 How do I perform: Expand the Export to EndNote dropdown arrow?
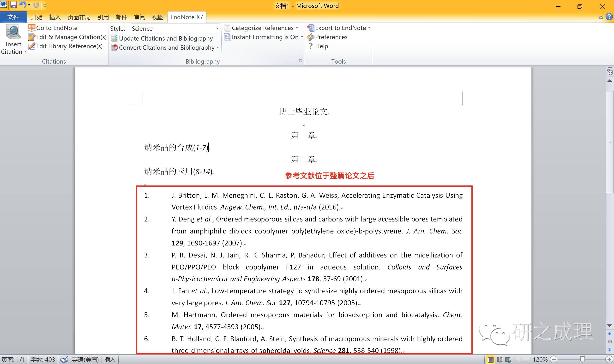[369, 28]
